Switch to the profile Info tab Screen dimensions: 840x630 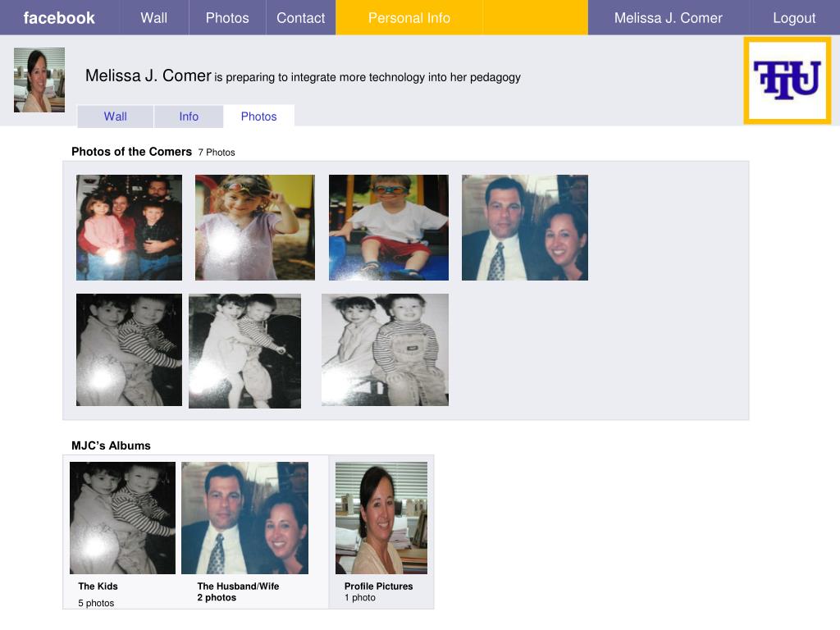pyautogui.click(x=189, y=116)
